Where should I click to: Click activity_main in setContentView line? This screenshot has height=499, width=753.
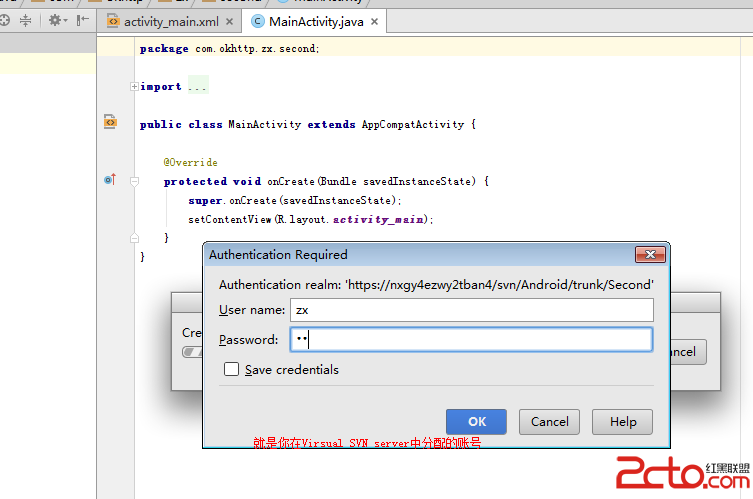(x=378, y=219)
